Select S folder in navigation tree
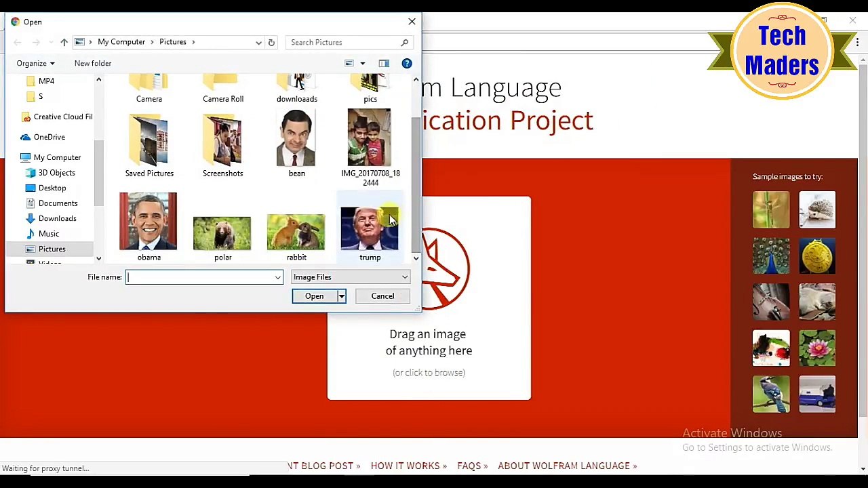Viewport: 868px width, 488px height. [x=35, y=96]
